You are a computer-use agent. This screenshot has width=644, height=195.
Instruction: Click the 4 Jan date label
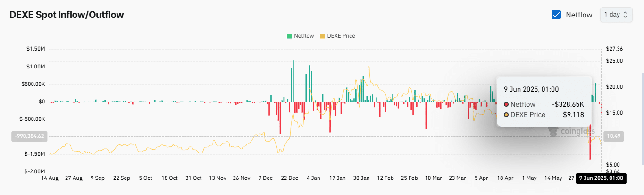point(313,178)
